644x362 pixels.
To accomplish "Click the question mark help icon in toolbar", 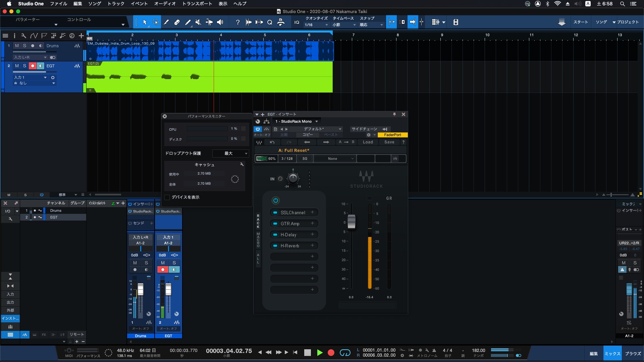I will pyautogui.click(x=237, y=22).
